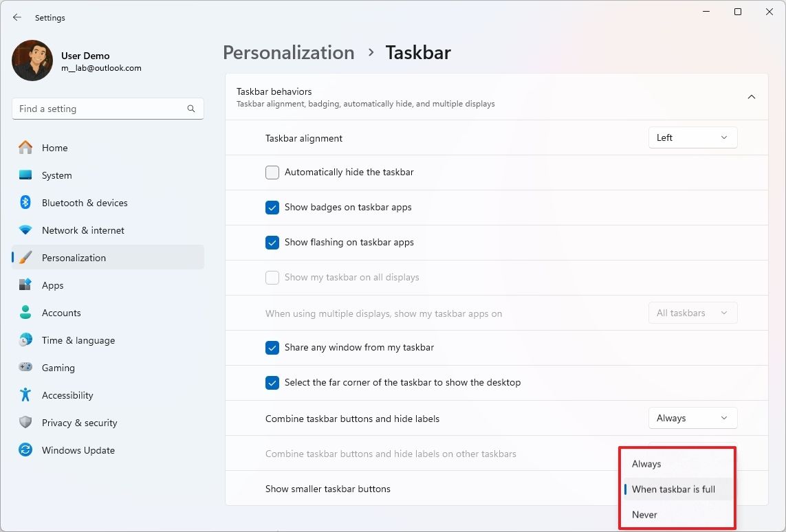Open the User Demo profile picture
Viewport: 786px width, 532px height.
(32, 61)
